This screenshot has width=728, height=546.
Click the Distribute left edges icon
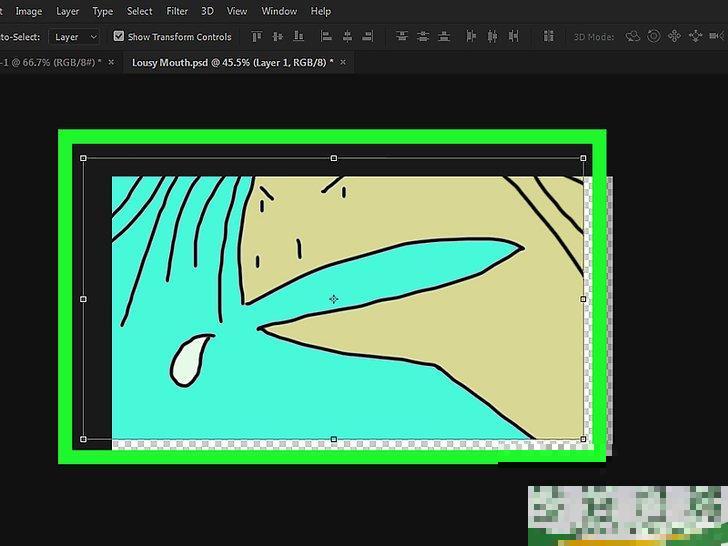tap(469, 37)
